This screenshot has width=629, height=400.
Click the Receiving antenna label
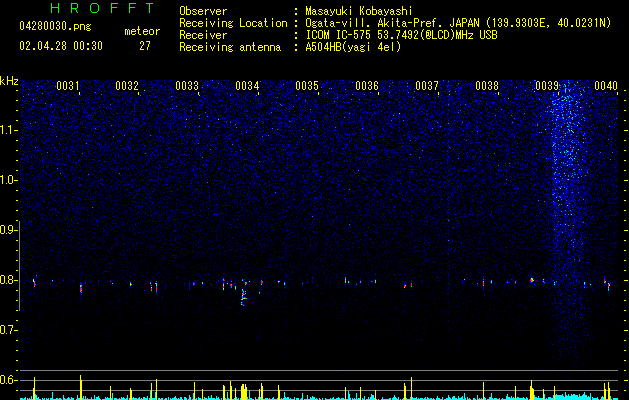(230, 47)
